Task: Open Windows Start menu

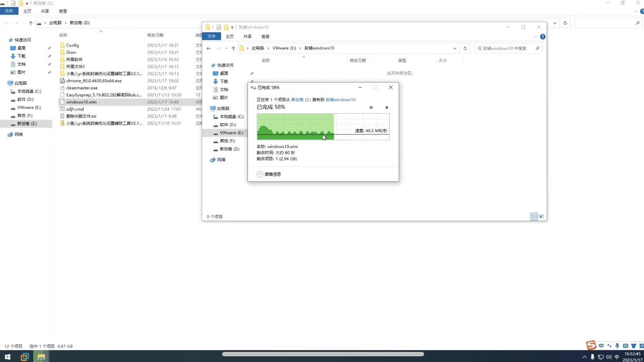Action: click(x=7, y=357)
